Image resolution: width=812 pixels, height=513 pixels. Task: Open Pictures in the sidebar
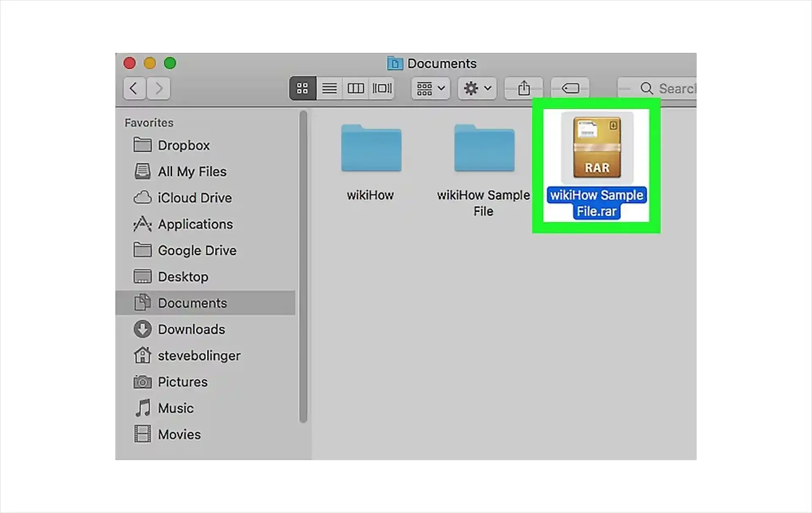point(205,381)
